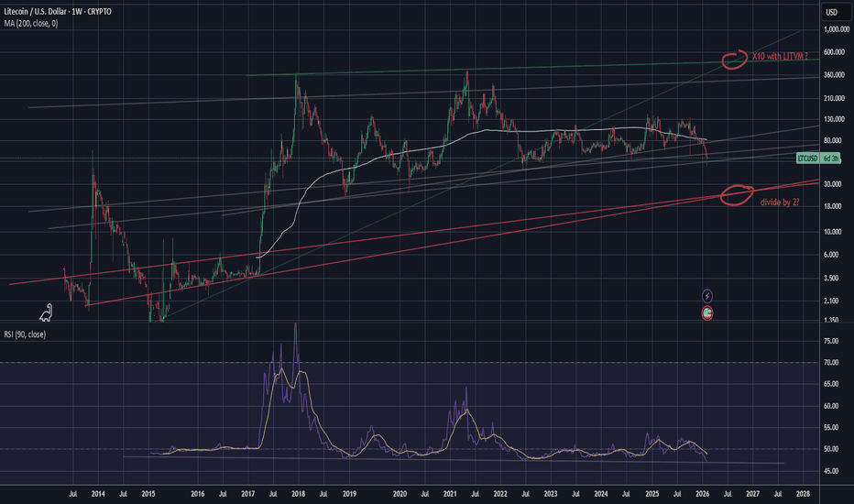Click the dinosaur icon on the chart
Screen dimensions: 854x504
(x=47, y=312)
